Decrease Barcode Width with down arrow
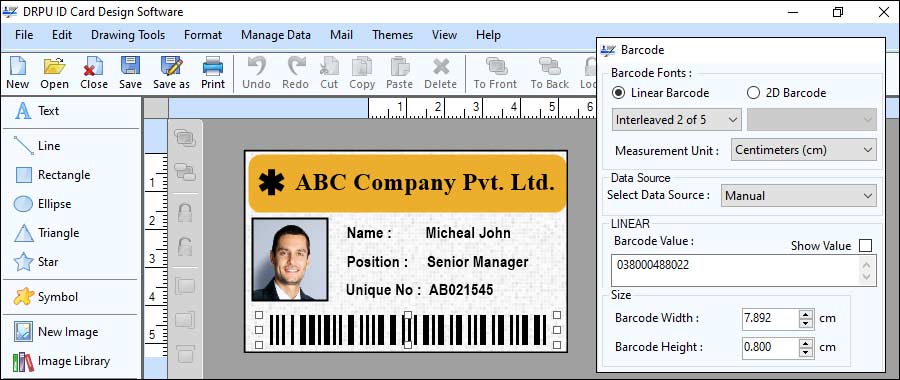This screenshot has height=380, width=900. click(x=807, y=323)
